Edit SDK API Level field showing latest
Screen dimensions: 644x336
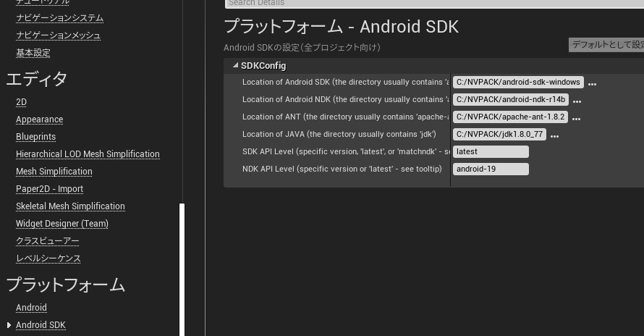[x=491, y=152]
